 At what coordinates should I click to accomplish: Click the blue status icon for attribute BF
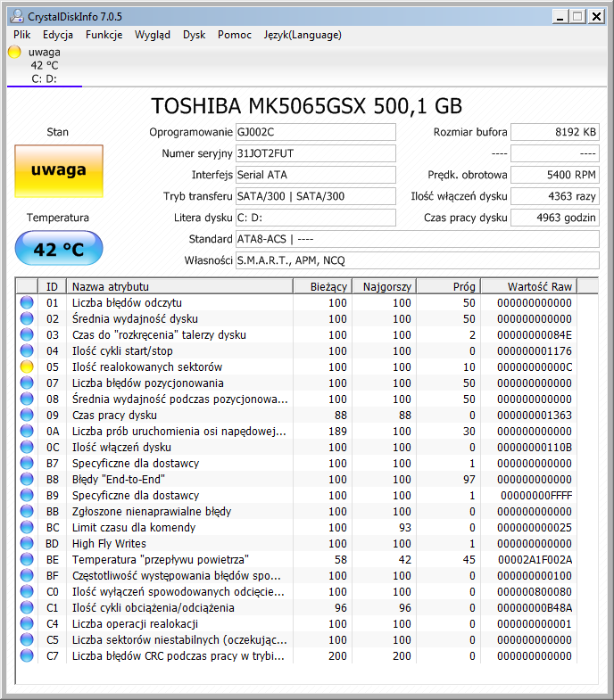[27, 575]
